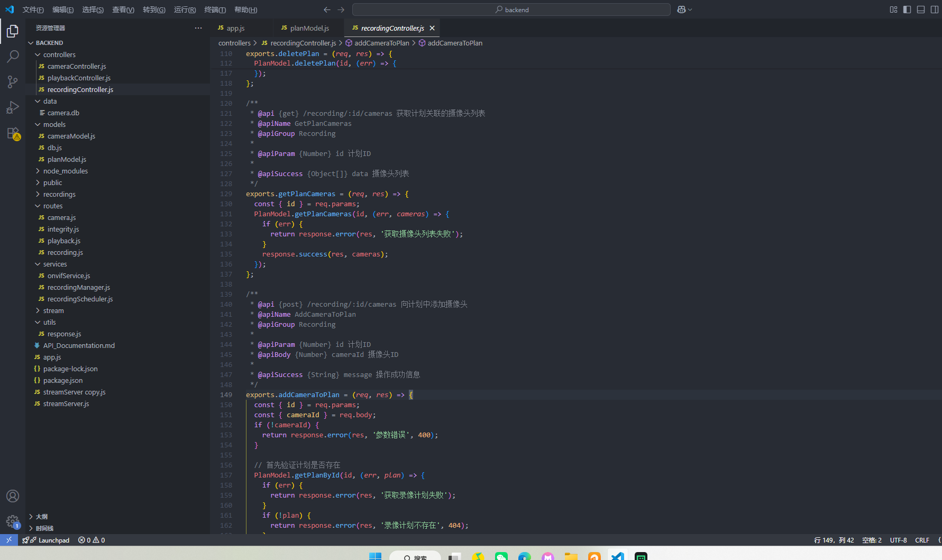Change line ending via CRLF
Screen dimensions: 942x560
(x=922, y=540)
